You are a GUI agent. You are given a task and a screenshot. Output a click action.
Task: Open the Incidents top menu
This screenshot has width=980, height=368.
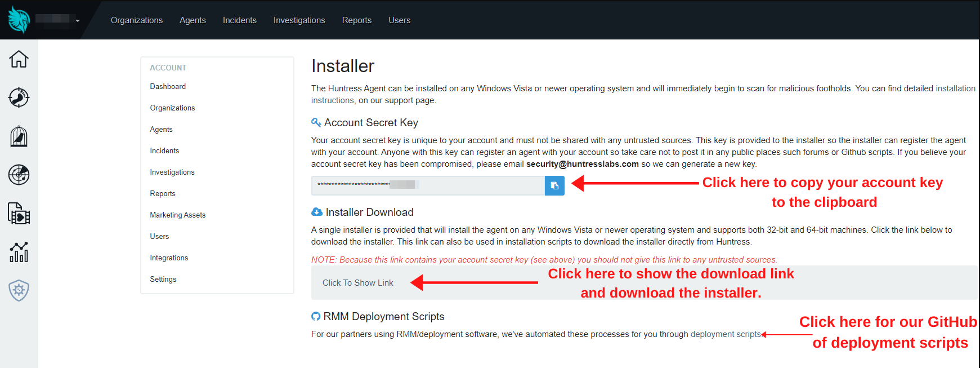240,20
